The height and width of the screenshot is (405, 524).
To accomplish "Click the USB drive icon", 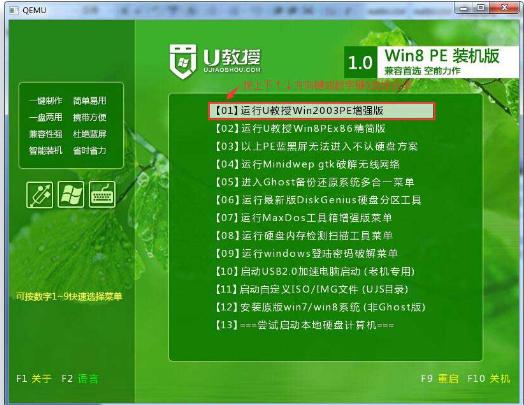I will [x=39, y=195].
